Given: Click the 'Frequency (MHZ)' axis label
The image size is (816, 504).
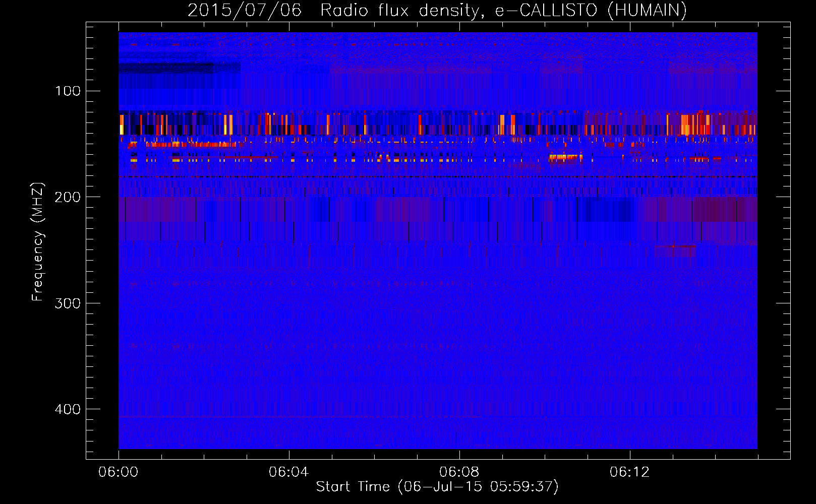Looking at the screenshot, I should (38, 241).
